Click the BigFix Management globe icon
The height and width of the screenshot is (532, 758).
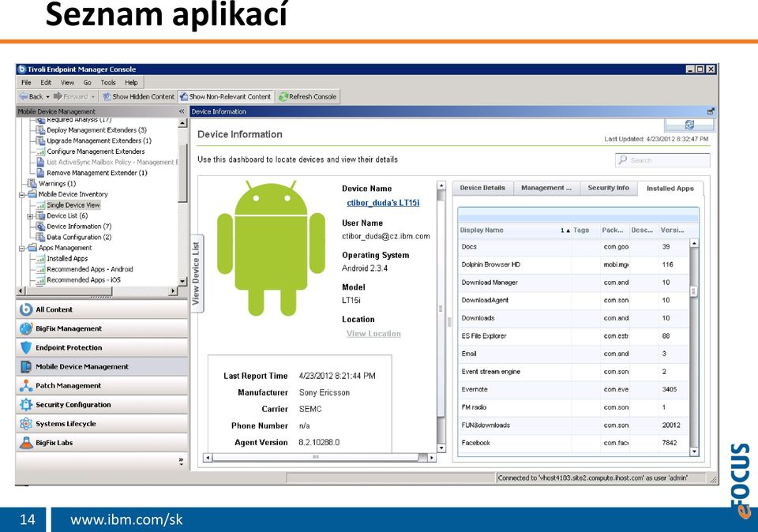tap(26, 328)
